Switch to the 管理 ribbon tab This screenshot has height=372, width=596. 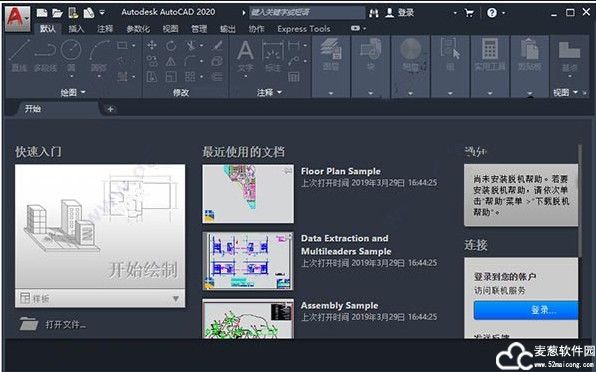pos(199,29)
